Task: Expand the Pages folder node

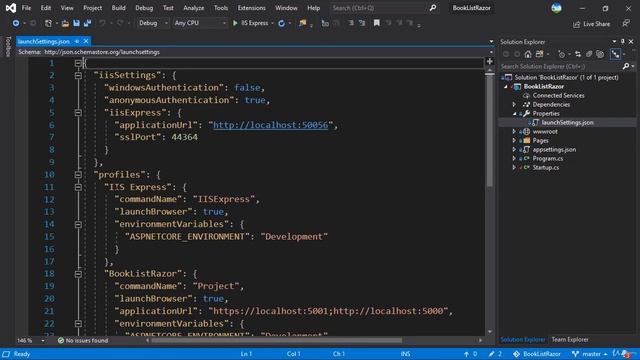Action: click(514, 140)
